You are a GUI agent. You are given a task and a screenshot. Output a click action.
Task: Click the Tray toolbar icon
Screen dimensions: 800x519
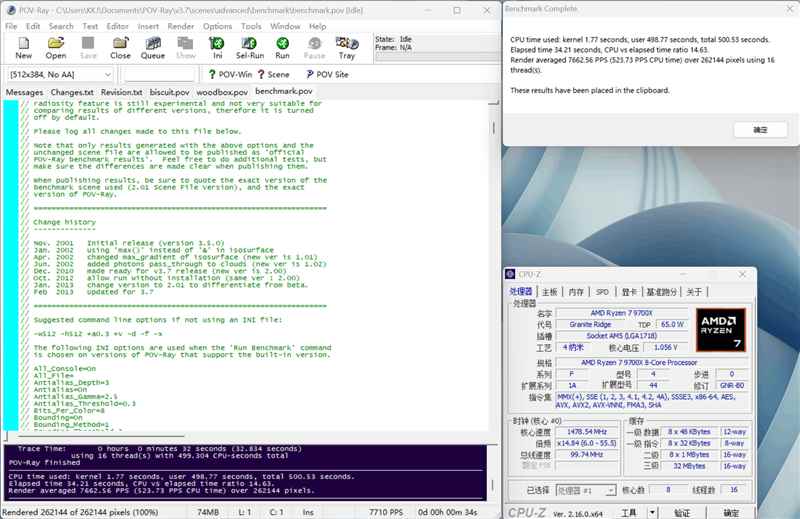346,47
